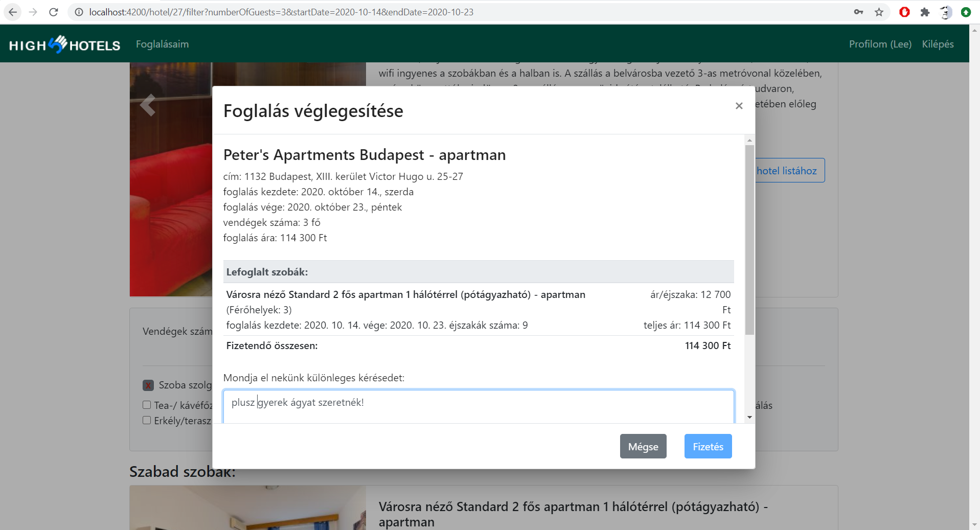
Task: Click the Foglalás véglegesítése dialog title
Action: [x=313, y=111]
